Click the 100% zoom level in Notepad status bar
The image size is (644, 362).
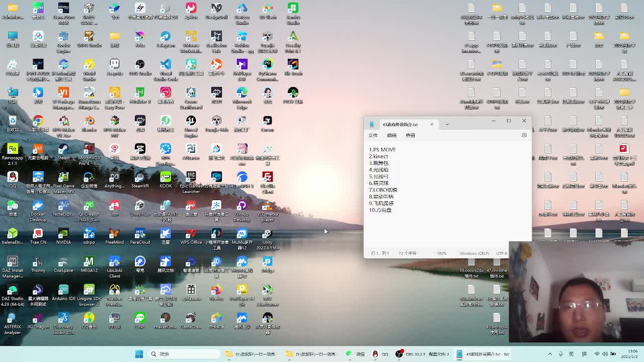pos(441,253)
